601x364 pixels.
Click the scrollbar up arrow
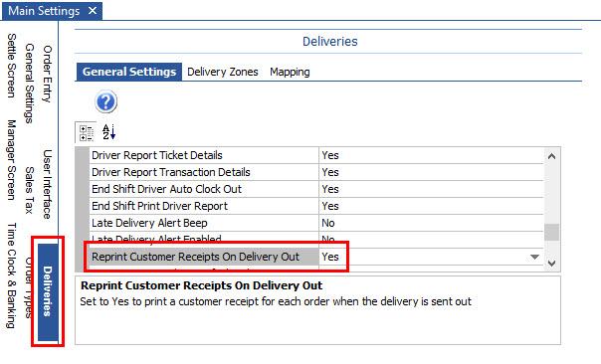pyautogui.click(x=551, y=156)
